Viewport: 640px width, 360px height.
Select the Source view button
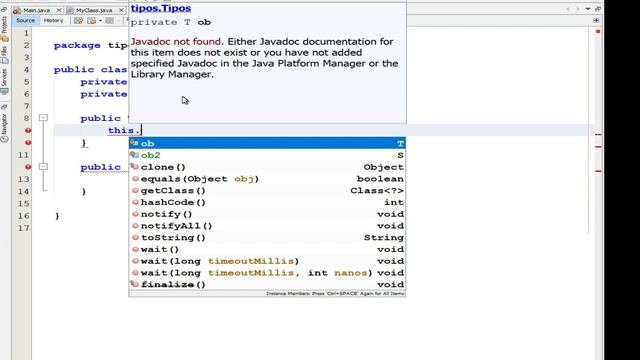pos(25,20)
